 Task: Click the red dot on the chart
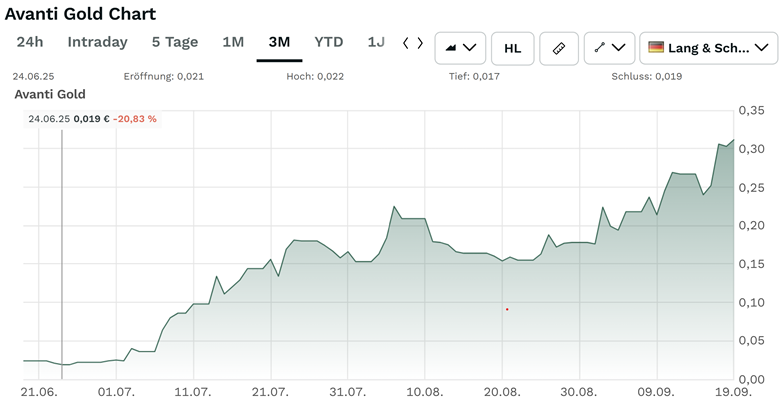(x=507, y=309)
